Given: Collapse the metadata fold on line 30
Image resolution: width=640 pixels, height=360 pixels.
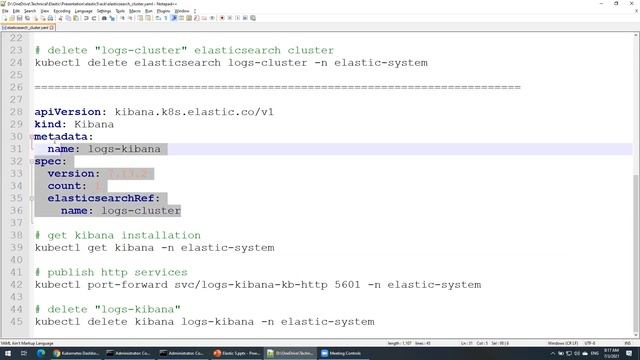Looking at the screenshot, I should tap(31, 137).
